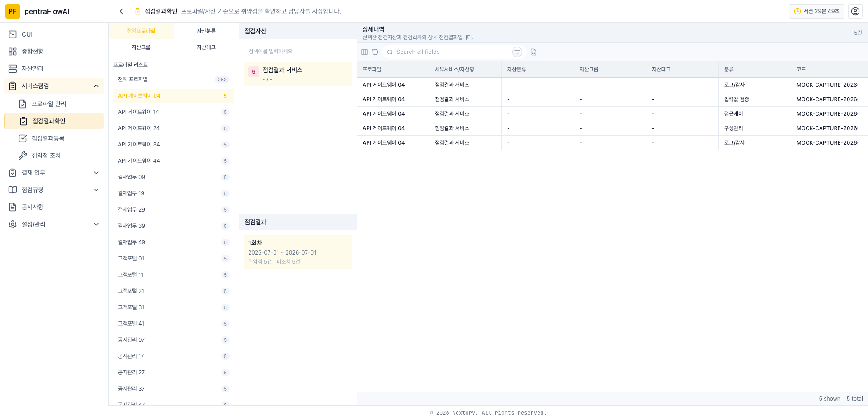Click the 세션 29분 49초 session button
The height and width of the screenshot is (420, 868).
816,11
